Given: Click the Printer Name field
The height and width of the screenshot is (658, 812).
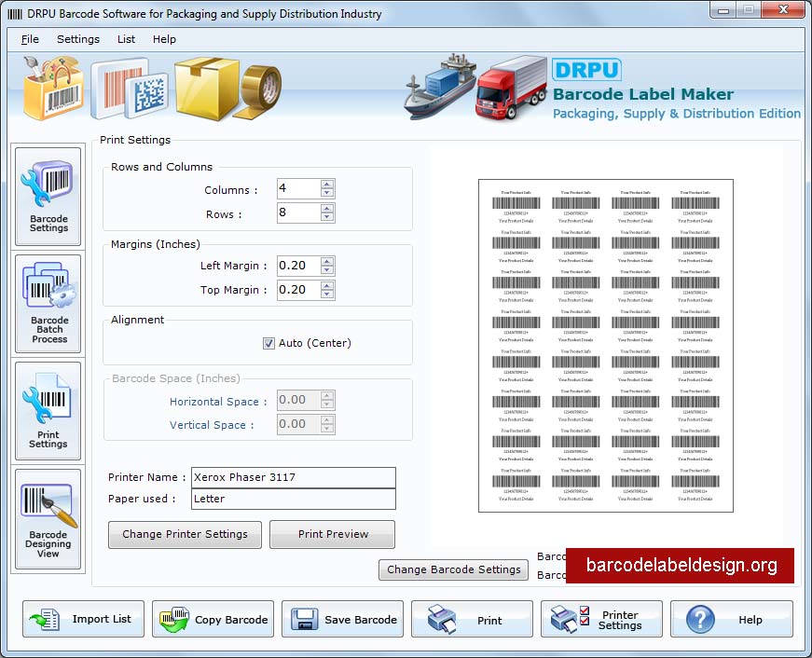Looking at the screenshot, I should click(x=294, y=477).
